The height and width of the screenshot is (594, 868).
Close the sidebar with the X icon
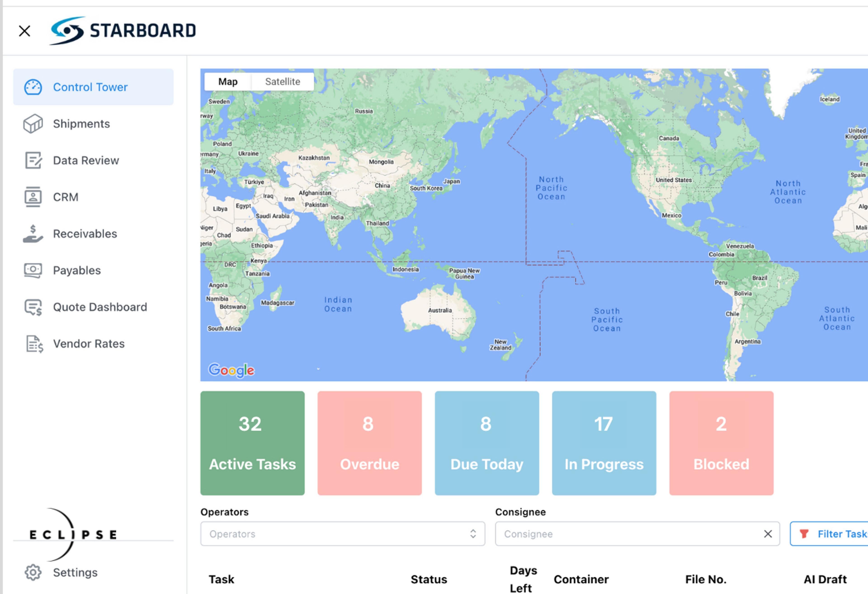point(25,31)
